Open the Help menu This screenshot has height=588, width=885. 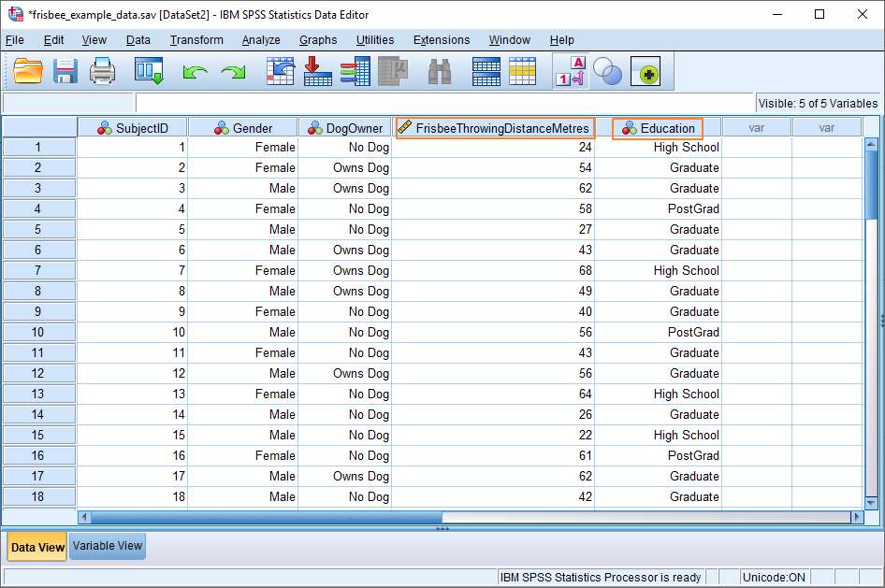pyautogui.click(x=561, y=40)
